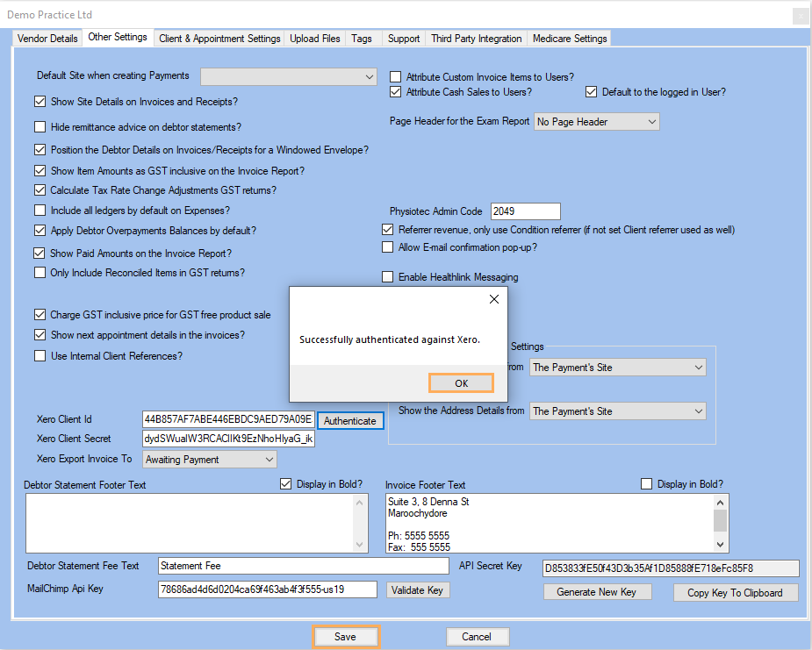Tick Use Internal Client References checkbox
812x650 pixels.
(x=40, y=356)
